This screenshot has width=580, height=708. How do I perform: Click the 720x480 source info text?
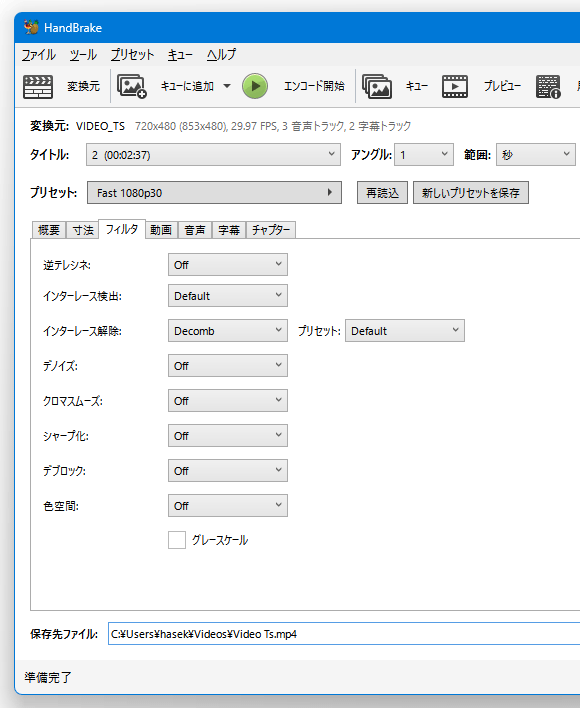273,126
